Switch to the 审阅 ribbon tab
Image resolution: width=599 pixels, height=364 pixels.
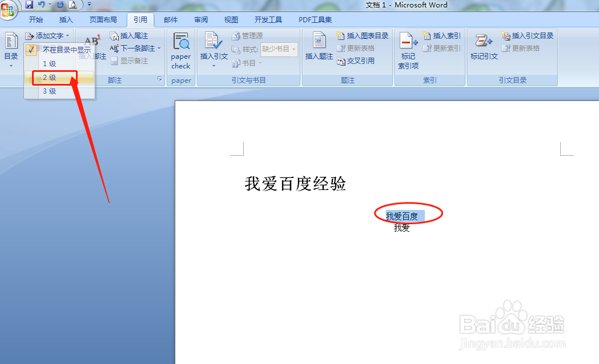(201, 20)
